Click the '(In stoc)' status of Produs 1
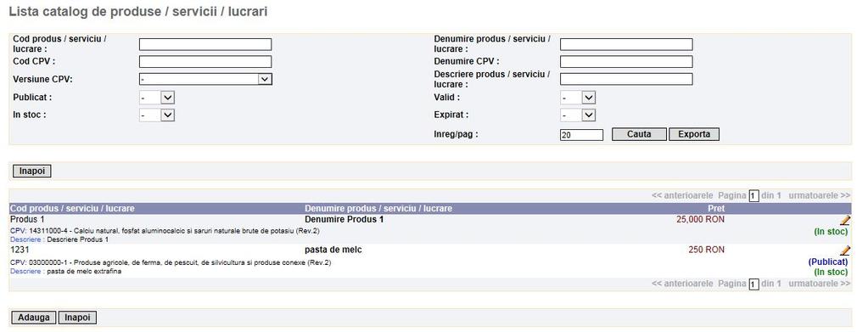Image resolution: width=868 pixels, height=332 pixels. pos(831,231)
